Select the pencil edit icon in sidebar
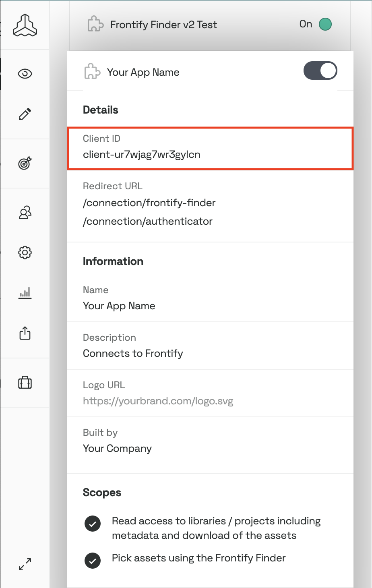Image resolution: width=372 pixels, height=588 pixels. coord(25,114)
